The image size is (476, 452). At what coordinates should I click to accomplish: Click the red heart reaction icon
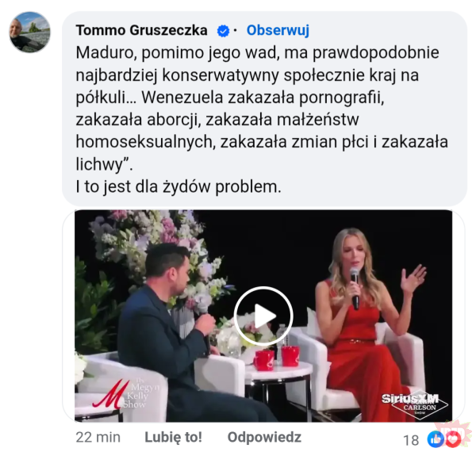point(453,439)
